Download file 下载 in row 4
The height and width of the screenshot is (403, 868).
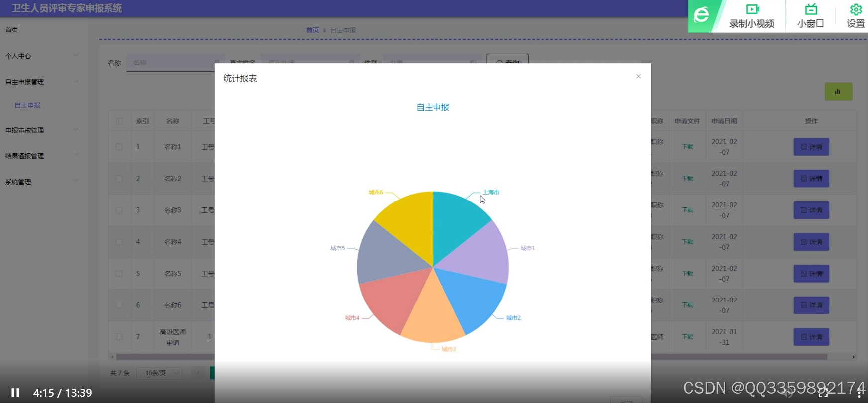click(687, 242)
